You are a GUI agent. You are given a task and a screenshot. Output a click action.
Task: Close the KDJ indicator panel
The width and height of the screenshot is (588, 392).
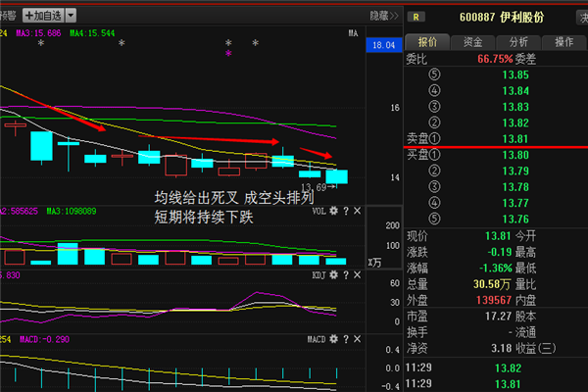(x=357, y=276)
